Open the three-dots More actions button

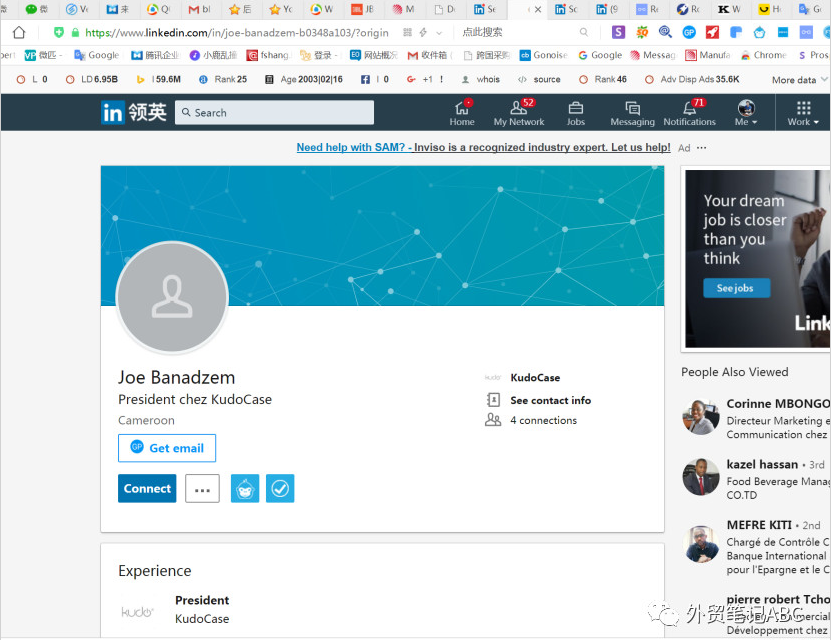(202, 488)
